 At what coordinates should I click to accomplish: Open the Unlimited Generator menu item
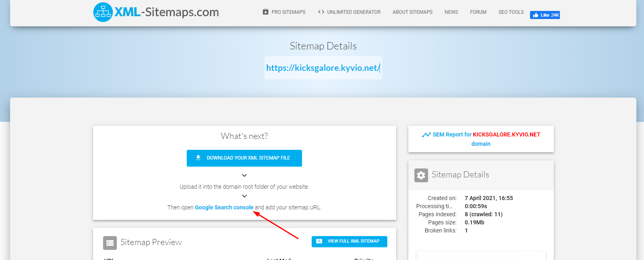pos(349,12)
